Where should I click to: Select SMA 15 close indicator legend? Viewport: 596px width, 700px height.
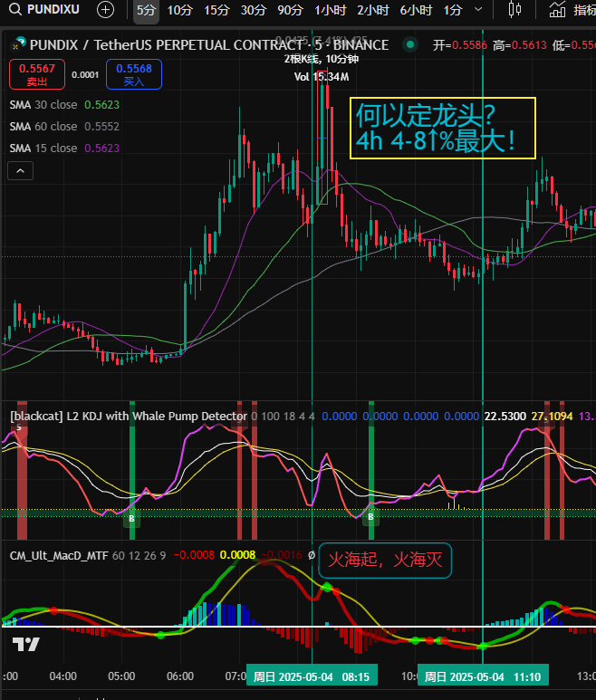click(64, 148)
